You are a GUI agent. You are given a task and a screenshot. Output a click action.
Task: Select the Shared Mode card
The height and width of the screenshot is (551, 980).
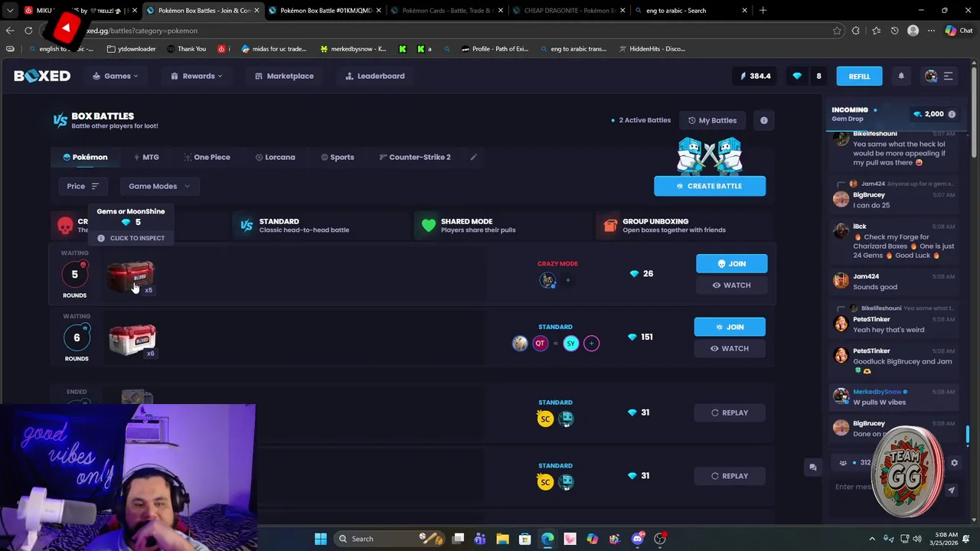coord(504,225)
